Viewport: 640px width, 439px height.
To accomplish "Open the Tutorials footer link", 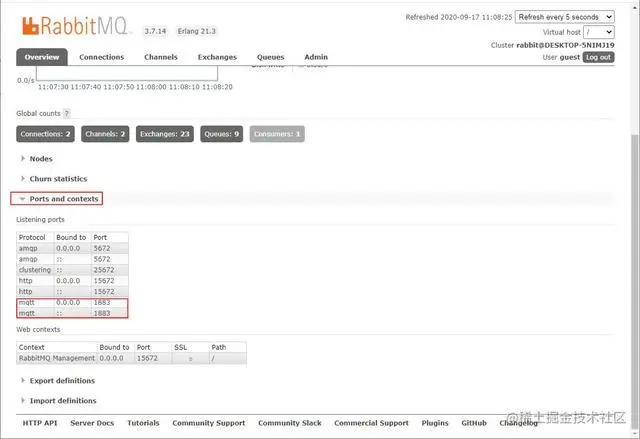I will (x=143, y=423).
